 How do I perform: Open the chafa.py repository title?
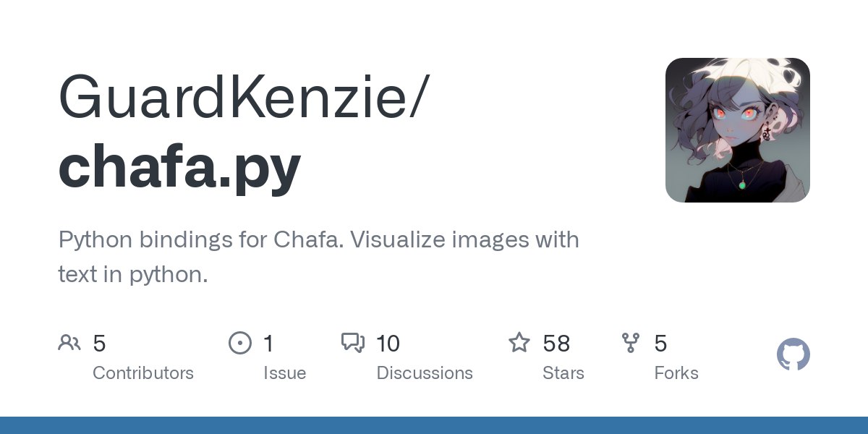point(179,167)
